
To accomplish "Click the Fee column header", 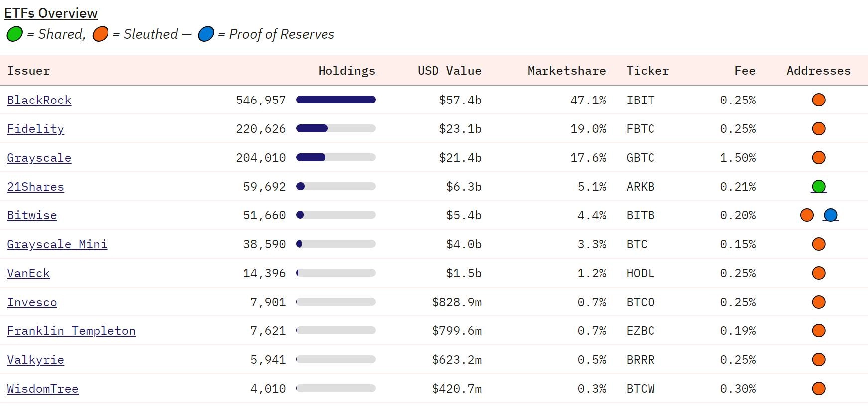I will pos(744,71).
